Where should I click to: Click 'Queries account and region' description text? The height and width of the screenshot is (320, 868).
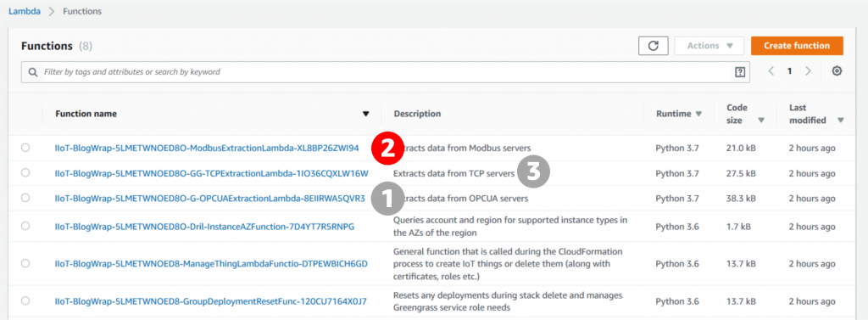pos(510,227)
